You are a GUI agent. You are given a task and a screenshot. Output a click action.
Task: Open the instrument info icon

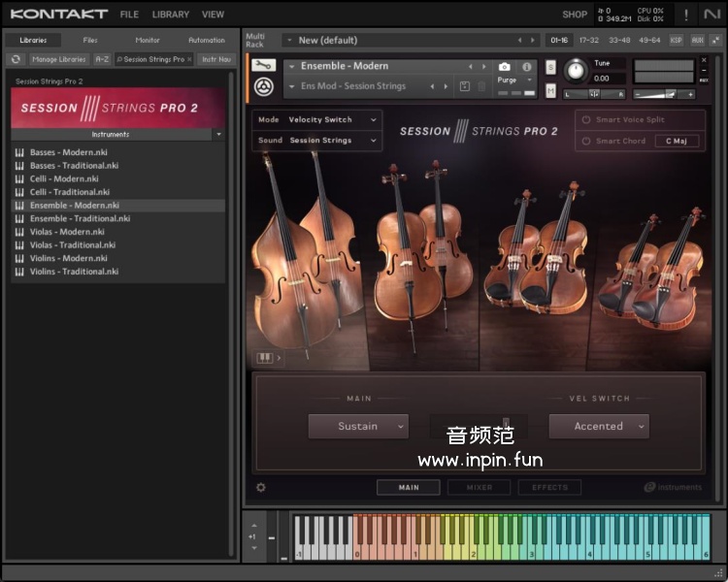527,66
